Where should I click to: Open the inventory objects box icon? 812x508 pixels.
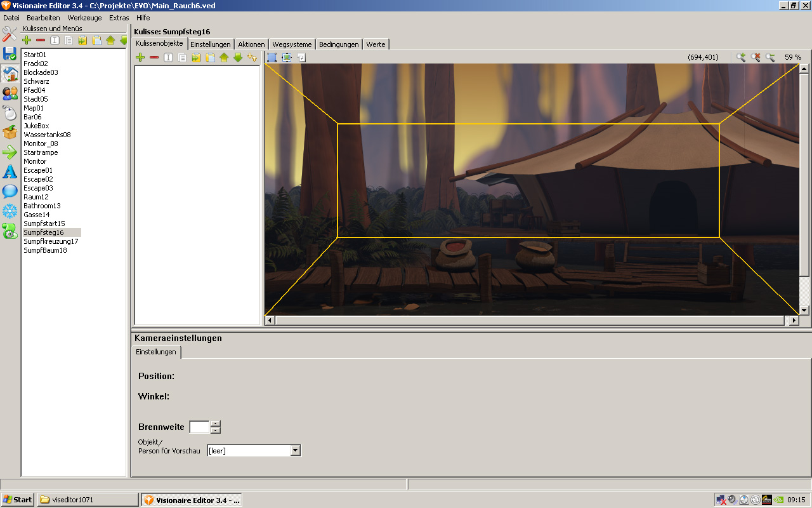10,133
